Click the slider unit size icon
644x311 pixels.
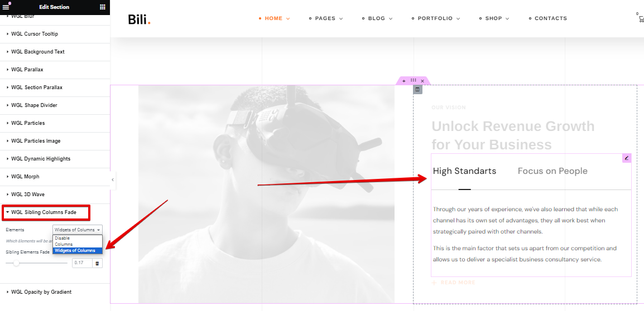click(97, 263)
